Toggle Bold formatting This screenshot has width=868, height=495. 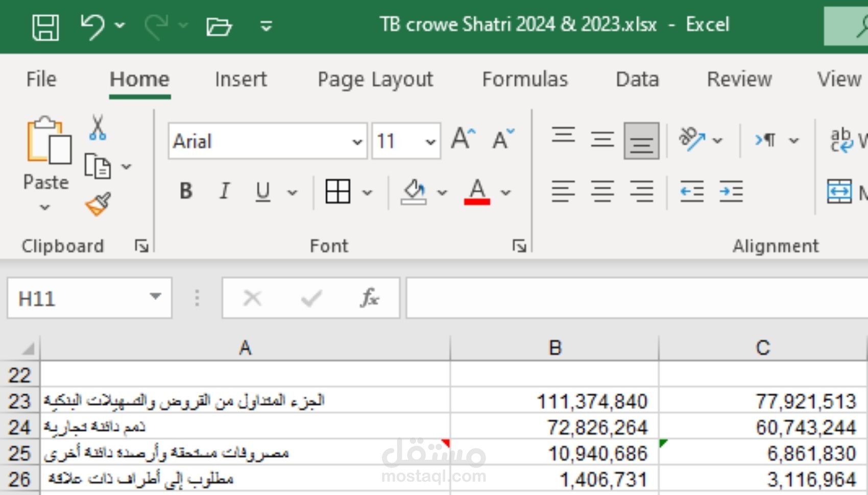[x=186, y=191]
